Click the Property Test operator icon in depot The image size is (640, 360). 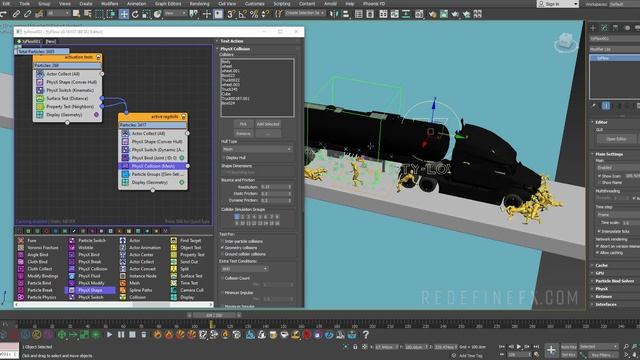174,254
